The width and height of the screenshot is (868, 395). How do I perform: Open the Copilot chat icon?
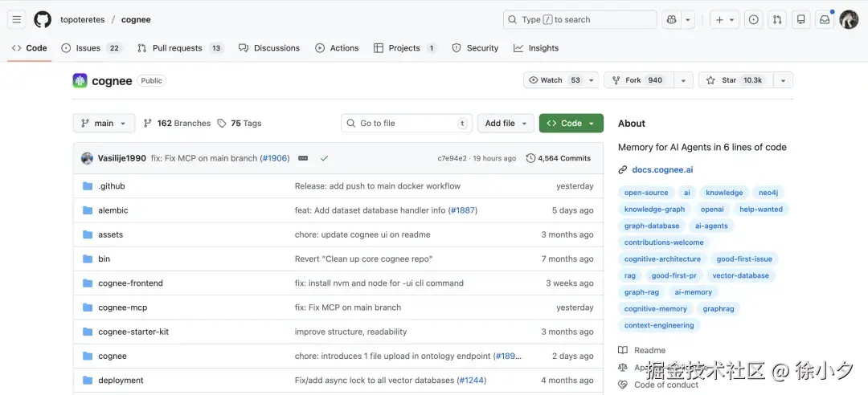point(672,20)
